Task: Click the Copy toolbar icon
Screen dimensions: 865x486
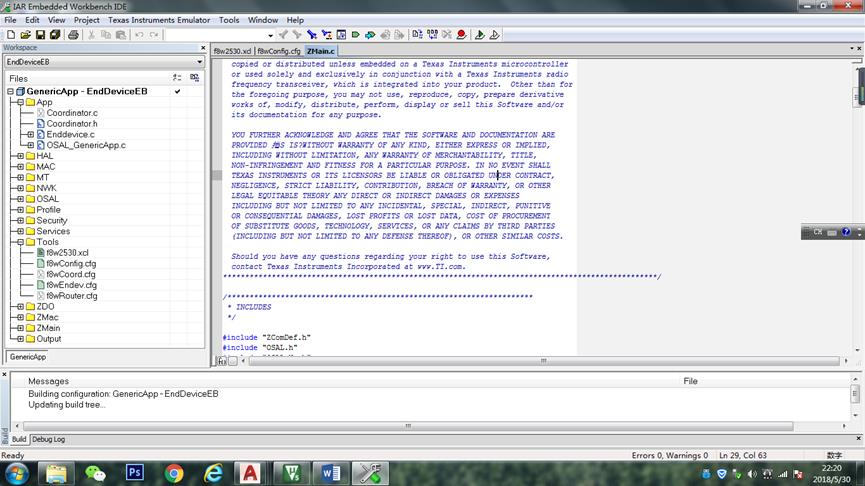Action: (x=106, y=35)
